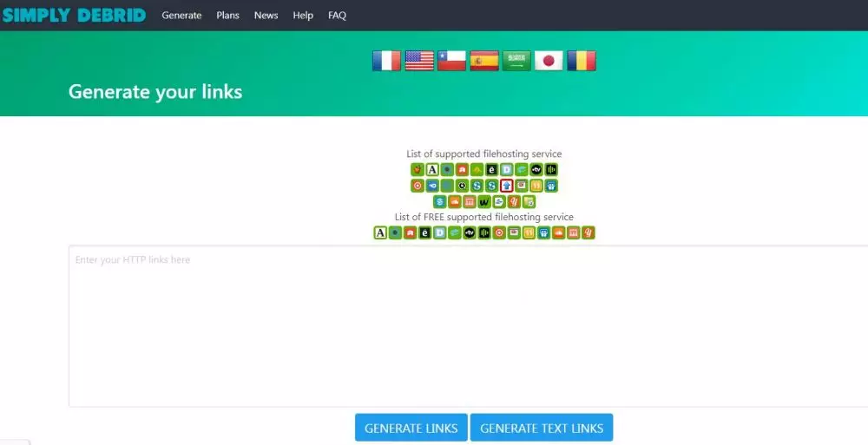The width and height of the screenshot is (868, 445).
Task: Click the sound bars icon in FREE list
Action: (x=484, y=232)
